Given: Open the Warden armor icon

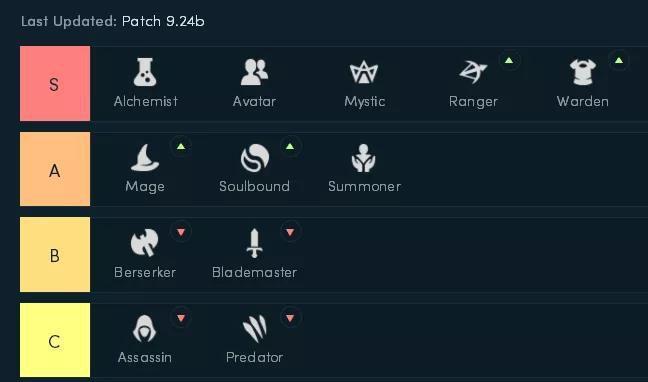Looking at the screenshot, I should 582,72.
